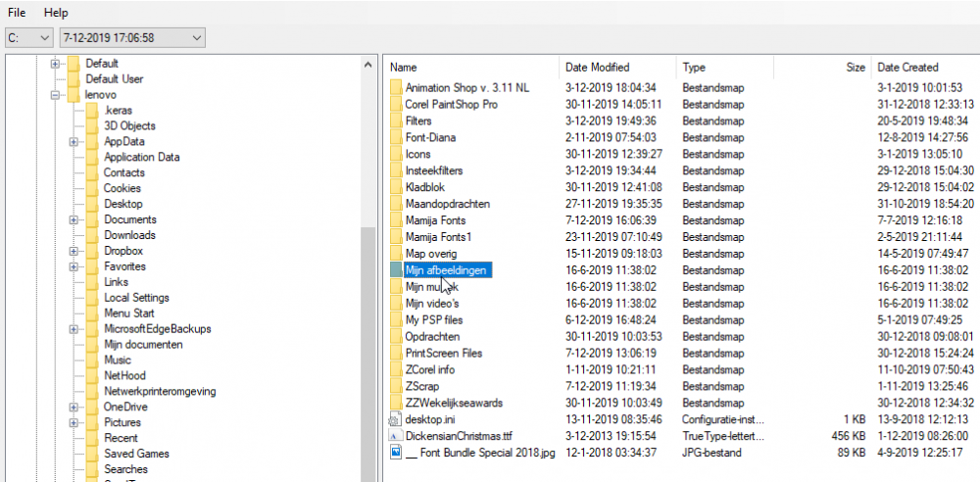Click the Font Bundle Special 2018.jpg image icon
The width and height of the screenshot is (980, 482).
coord(395,452)
